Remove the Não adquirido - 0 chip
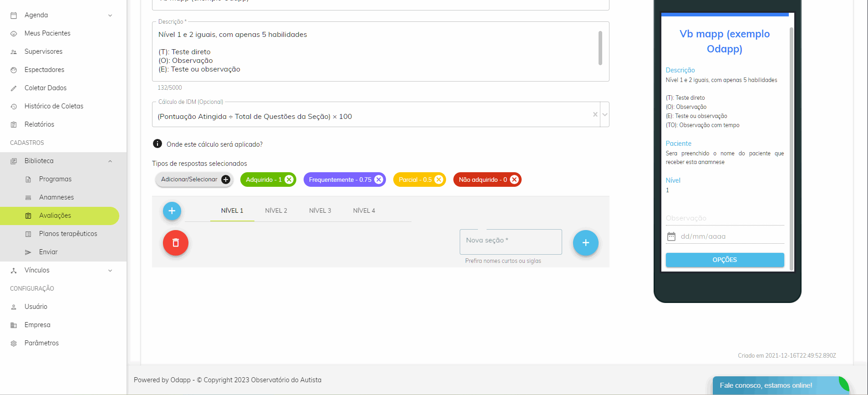Image resolution: width=868 pixels, height=395 pixels. [514, 180]
